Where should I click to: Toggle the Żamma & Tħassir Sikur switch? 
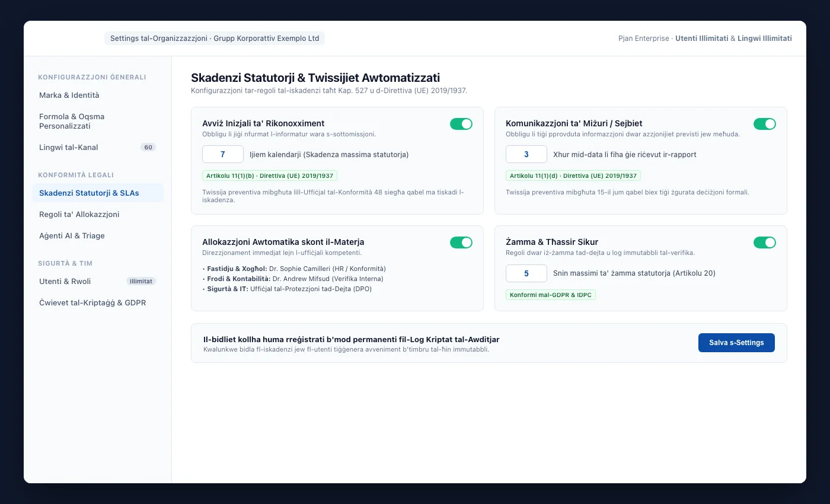point(765,243)
